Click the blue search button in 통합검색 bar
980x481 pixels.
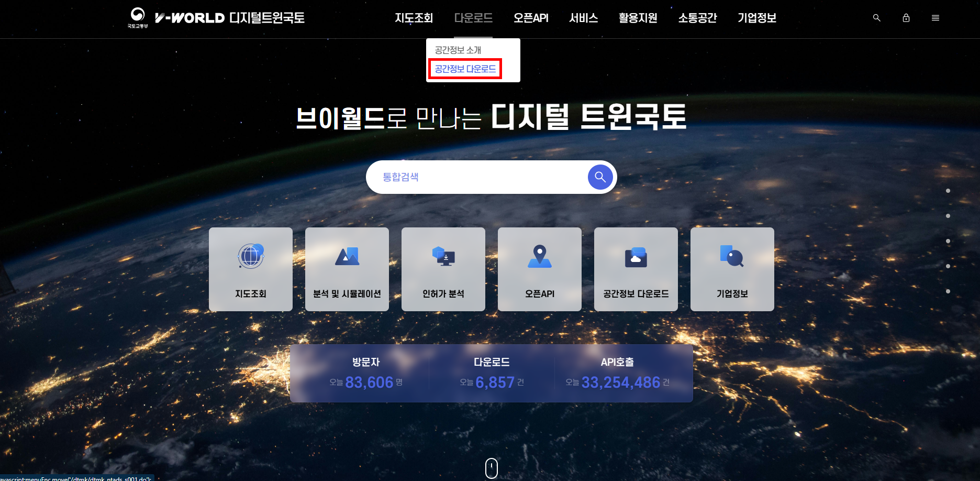coord(600,177)
